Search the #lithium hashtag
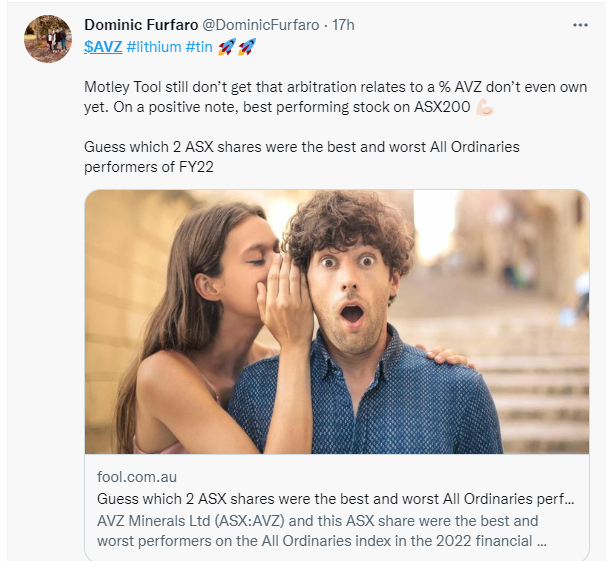Screen dimensions: 606x561 pyautogui.click(x=154, y=46)
